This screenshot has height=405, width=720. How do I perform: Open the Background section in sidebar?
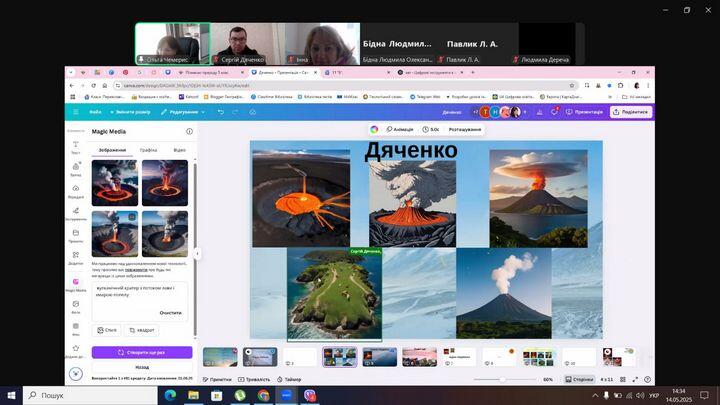click(x=76, y=329)
